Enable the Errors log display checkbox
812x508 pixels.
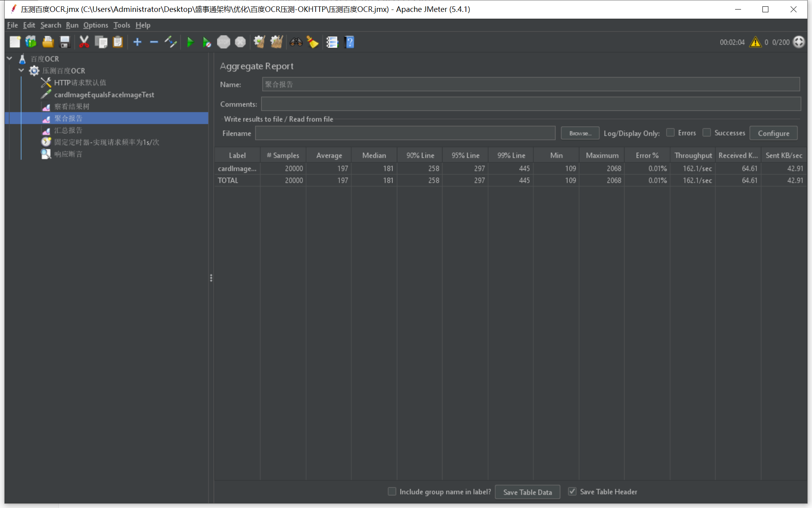point(670,133)
